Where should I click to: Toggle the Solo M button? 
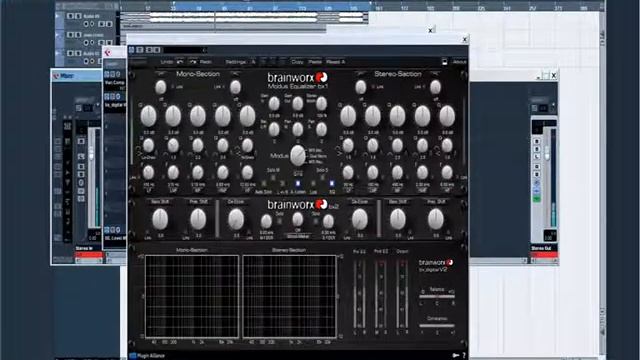(x=273, y=177)
